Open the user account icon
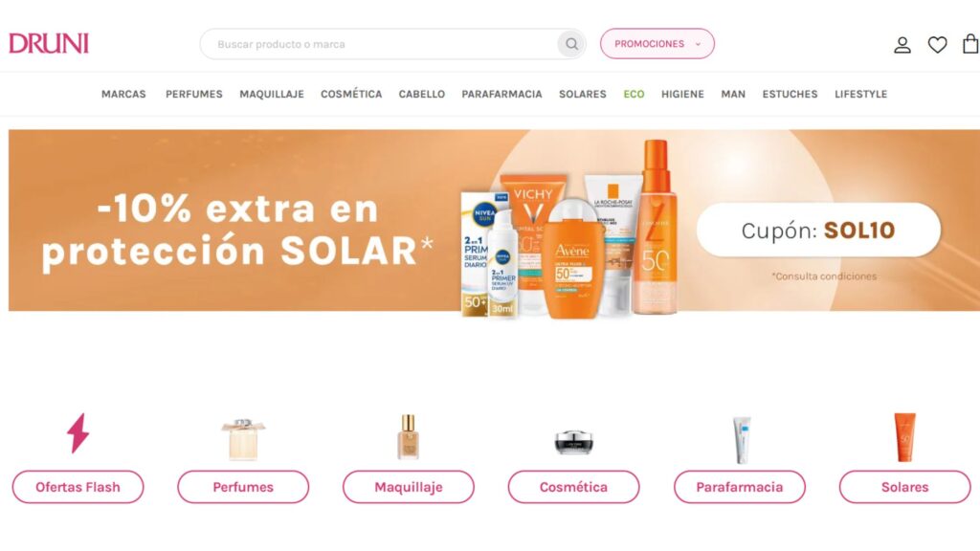The height and width of the screenshot is (551, 980). point(902,44)
